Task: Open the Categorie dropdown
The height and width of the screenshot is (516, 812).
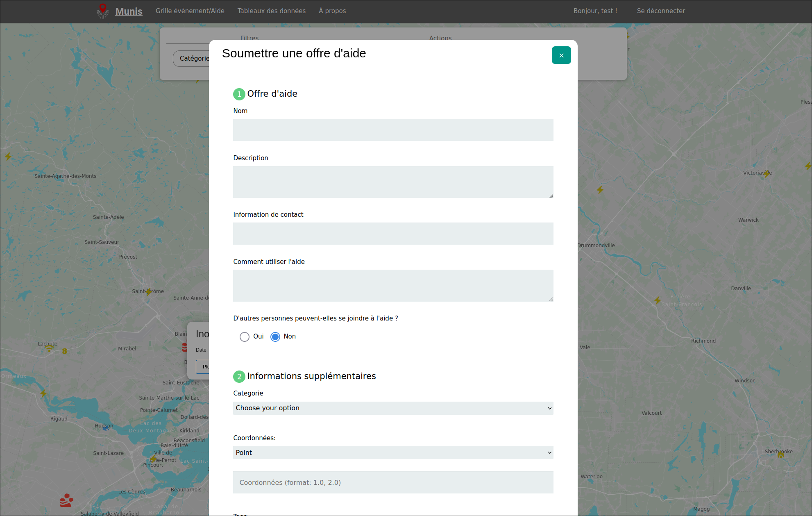Action: [x=393, y=408]
